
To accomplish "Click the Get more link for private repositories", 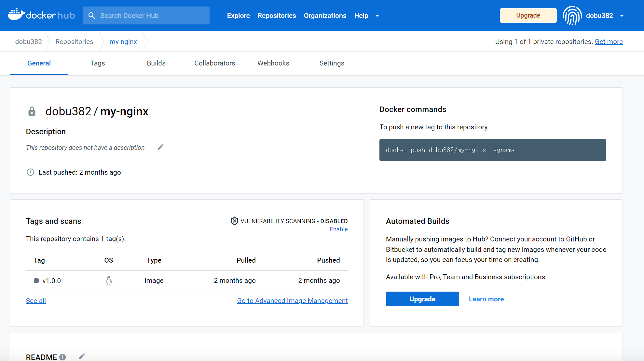I will 609,42.
